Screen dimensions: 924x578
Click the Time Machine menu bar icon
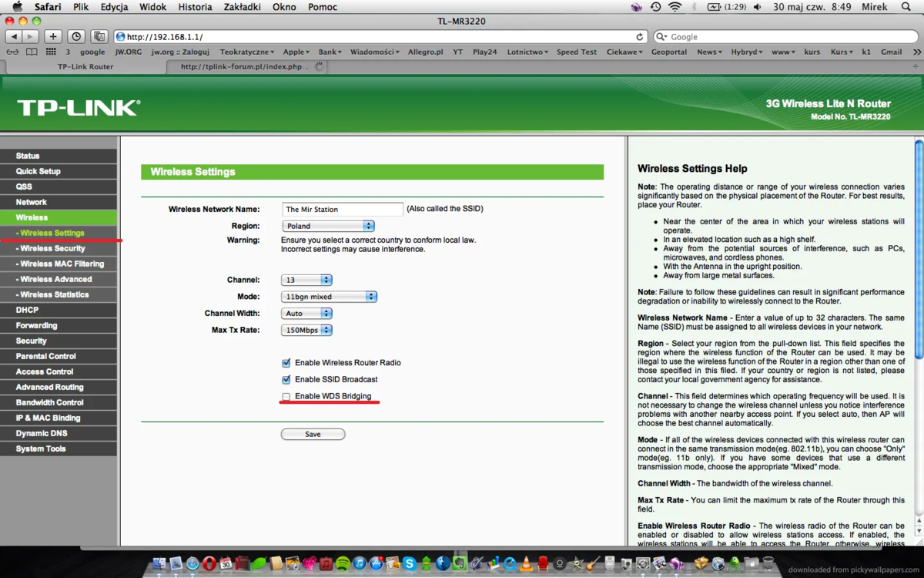click(655, 7)
